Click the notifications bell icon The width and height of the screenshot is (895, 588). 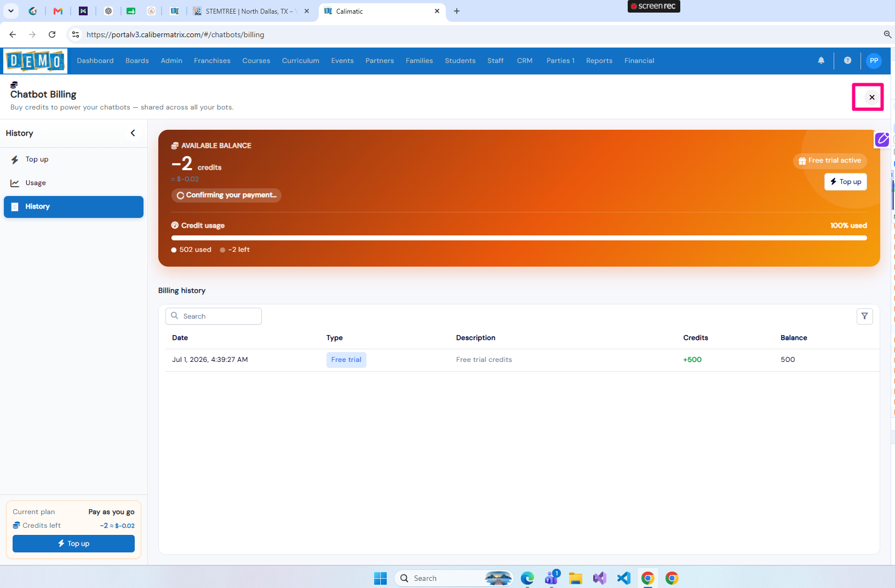pos(821,61)
